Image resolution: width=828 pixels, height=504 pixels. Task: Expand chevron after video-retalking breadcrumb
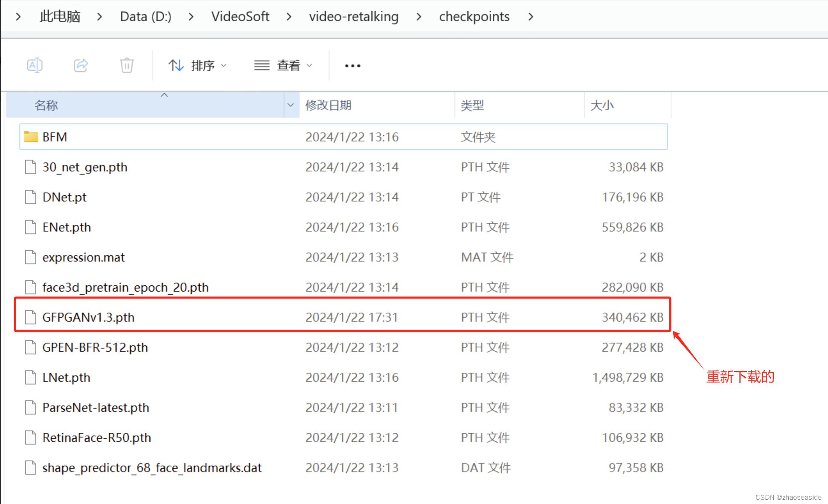click(x=419, y=17)
